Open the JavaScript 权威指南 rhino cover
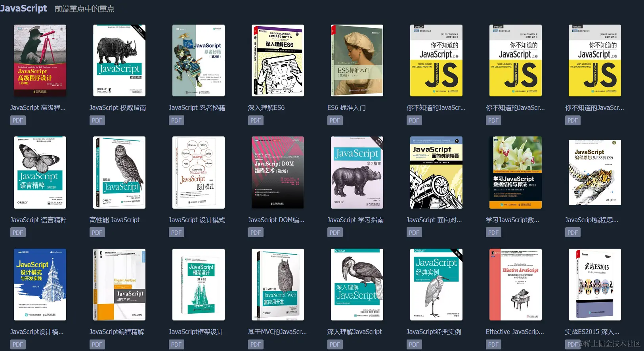The width and height of the screenshot is (644, 351). 119,60
